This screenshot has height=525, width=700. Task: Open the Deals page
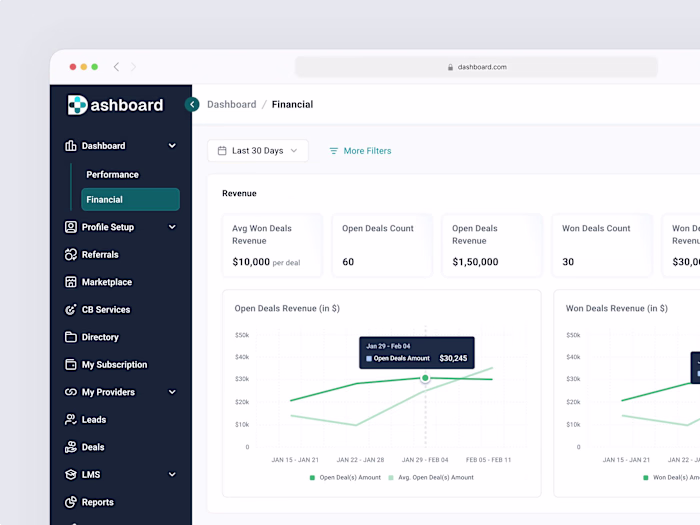pos(93,447)
